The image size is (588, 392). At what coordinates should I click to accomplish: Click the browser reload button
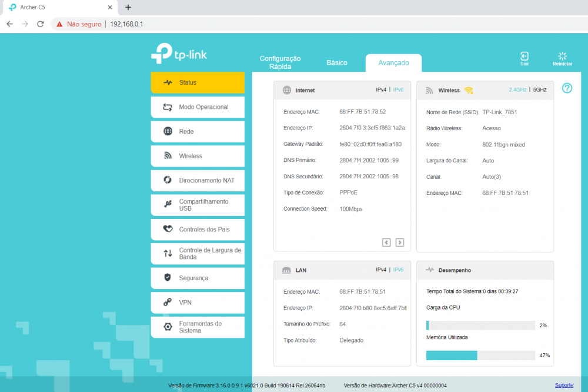(41, 24)
